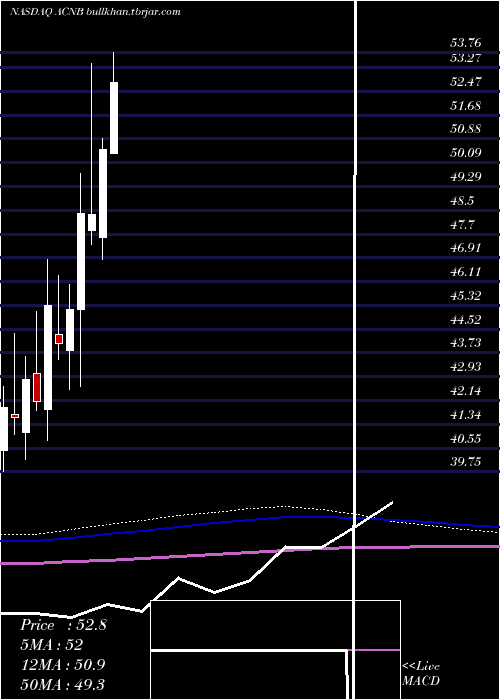This screenshot has height=700, width=500.
Task: Click the 42.14 price axis label
Action: 466,391
